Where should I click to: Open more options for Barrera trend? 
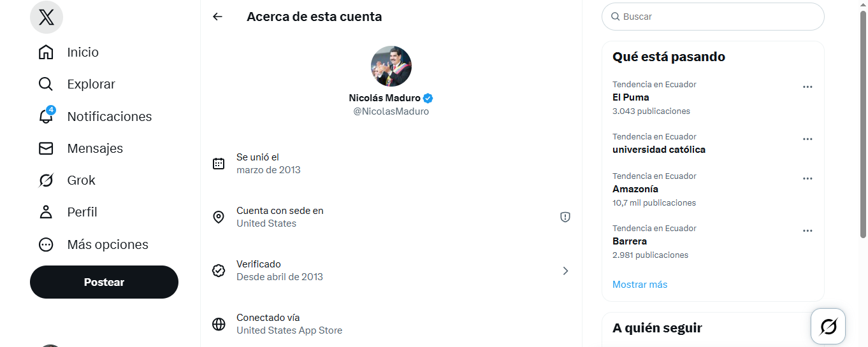pyautogui.click(x=807, y=230)
